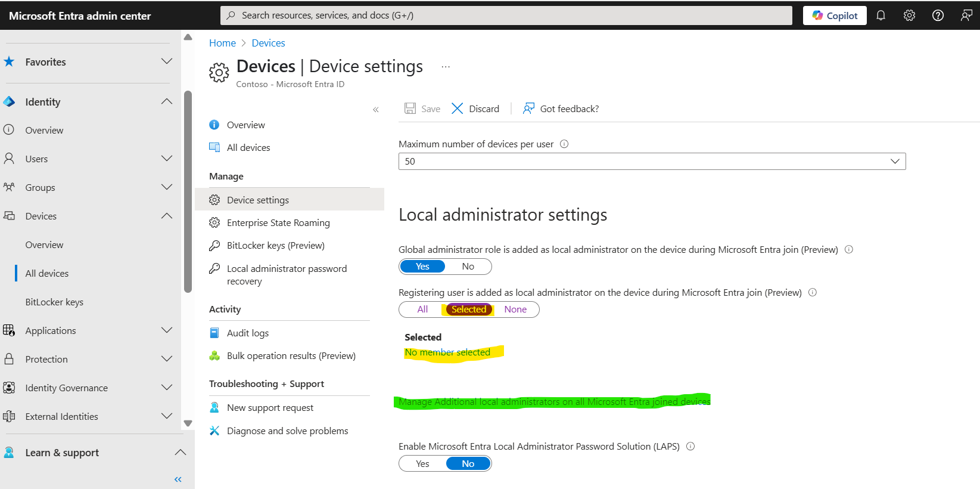Screen dimensions: 980x489
Task: Open Maximum number of devices per user dropdown
Action: point(652,161)
